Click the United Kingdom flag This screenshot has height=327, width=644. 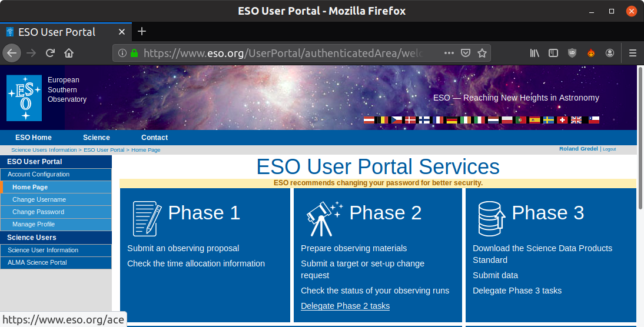(x=576, y=120)
